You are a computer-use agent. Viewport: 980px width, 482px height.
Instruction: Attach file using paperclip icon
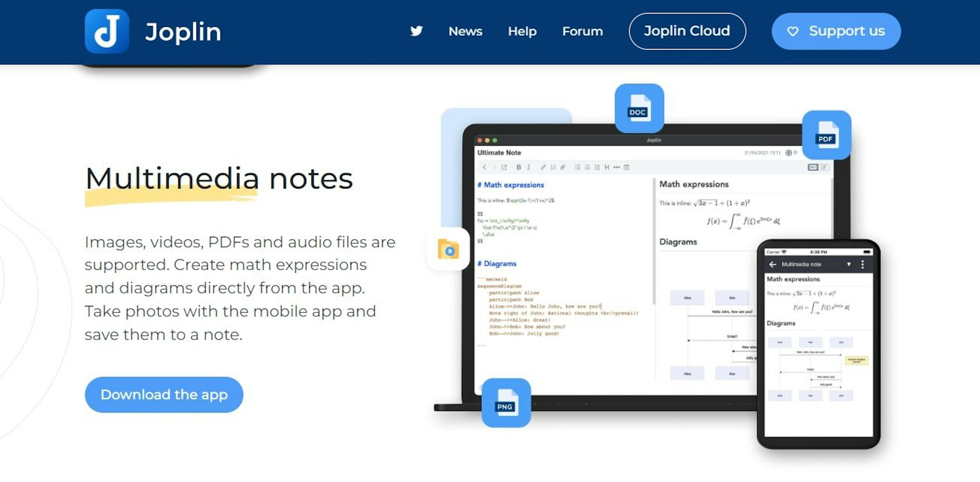[x=563, y=167]
